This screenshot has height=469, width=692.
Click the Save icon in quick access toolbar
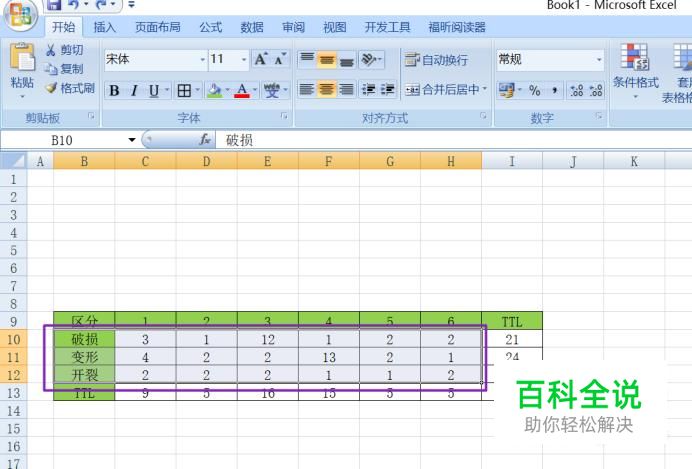pos(54,5)
